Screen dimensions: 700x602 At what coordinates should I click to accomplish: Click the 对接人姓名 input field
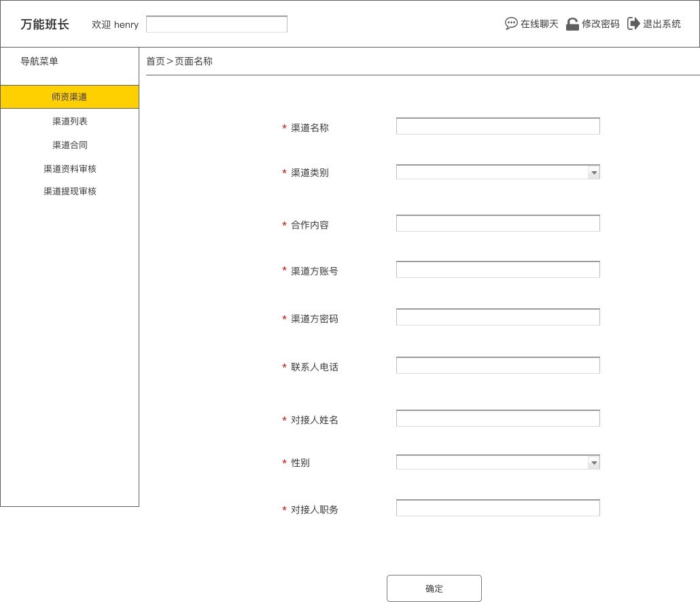point(497,419)
